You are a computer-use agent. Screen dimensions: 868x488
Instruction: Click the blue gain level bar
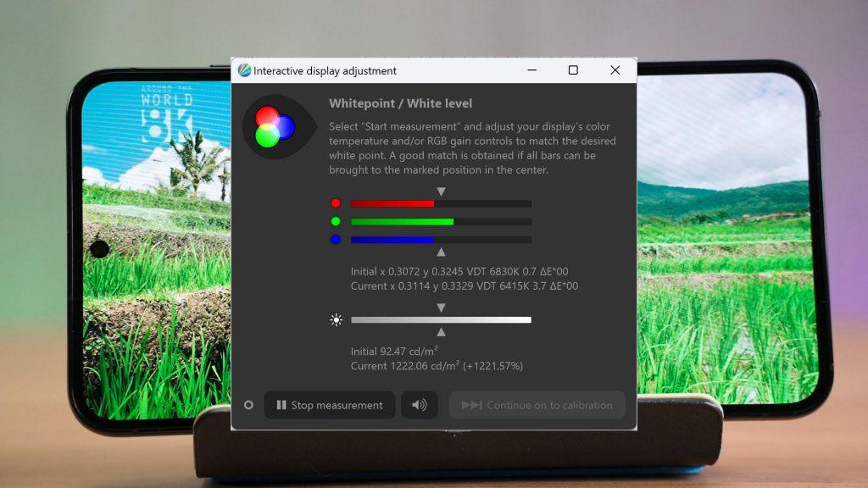441,240
